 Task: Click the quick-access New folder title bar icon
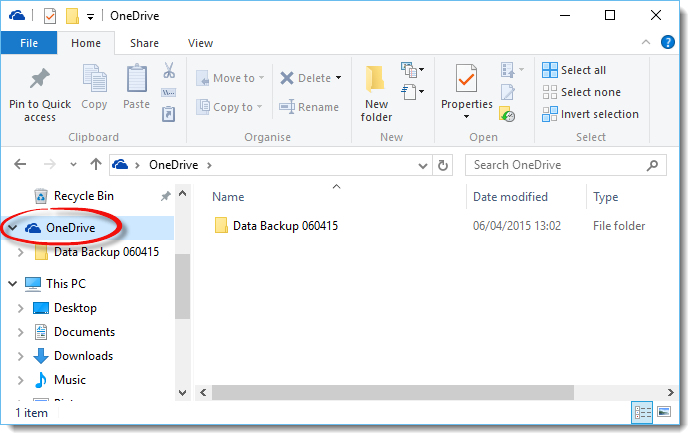click(x=72, y=16)
